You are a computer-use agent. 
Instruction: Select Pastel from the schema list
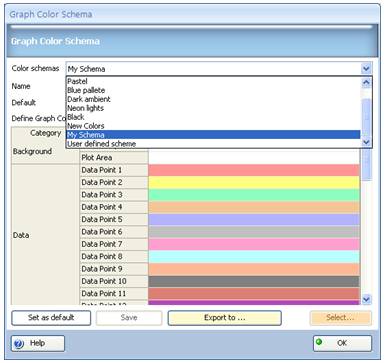(x=213, y=81)
